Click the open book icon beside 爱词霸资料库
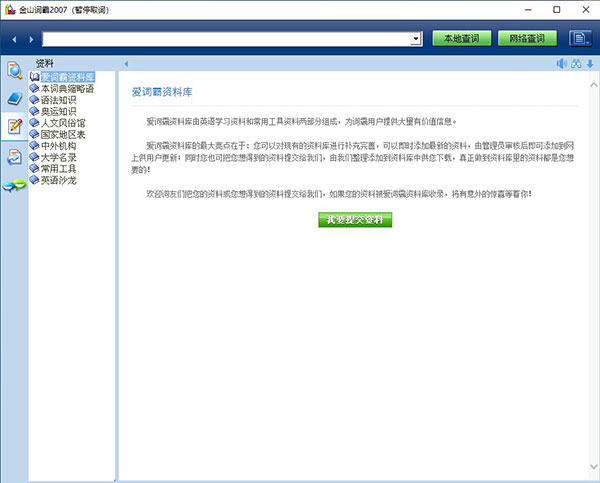The height and width of the screenshot is (483, 600). tap(34, 77)
